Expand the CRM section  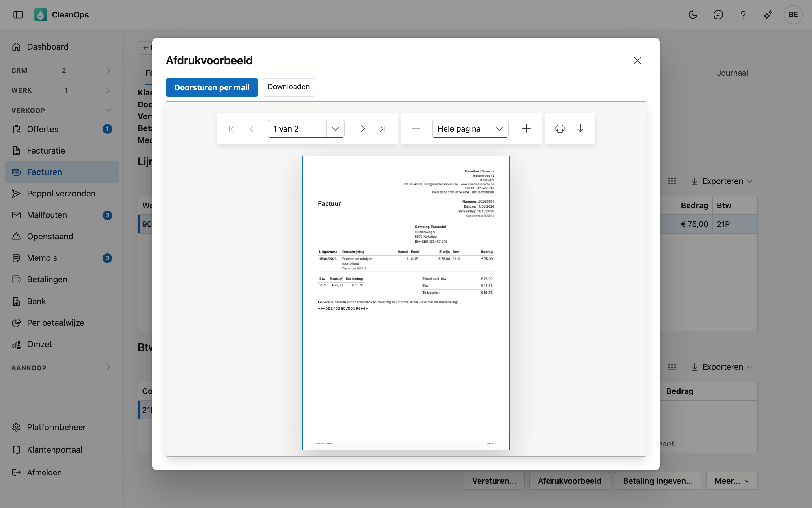click(61, 71)
